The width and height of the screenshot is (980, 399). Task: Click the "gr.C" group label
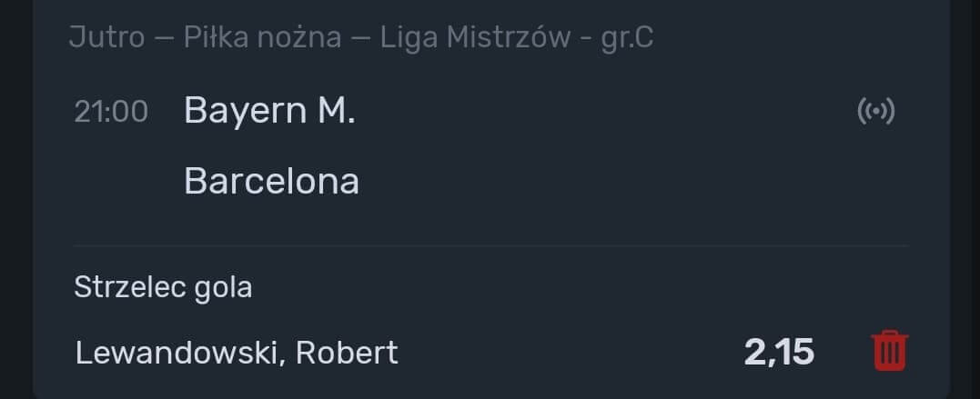[x=626, y=38]
